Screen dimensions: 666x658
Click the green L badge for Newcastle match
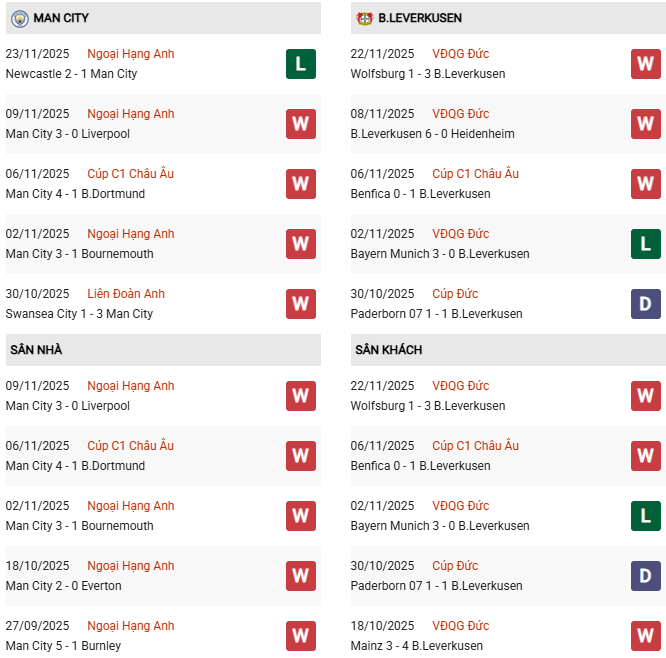(x=301, y=64)
